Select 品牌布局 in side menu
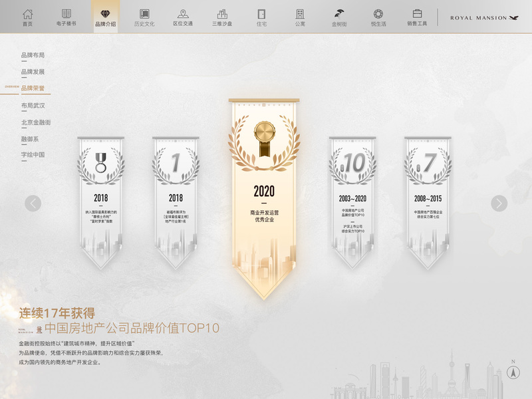 (33, 55)
